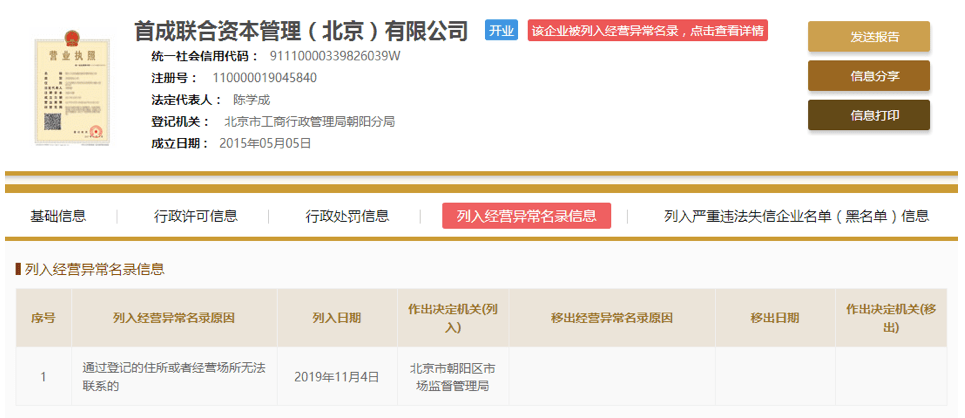The width and height of the screenshot is (965, 418).
Task: Select the 行政处罚信息 tab
Action: tap(347, 216)
